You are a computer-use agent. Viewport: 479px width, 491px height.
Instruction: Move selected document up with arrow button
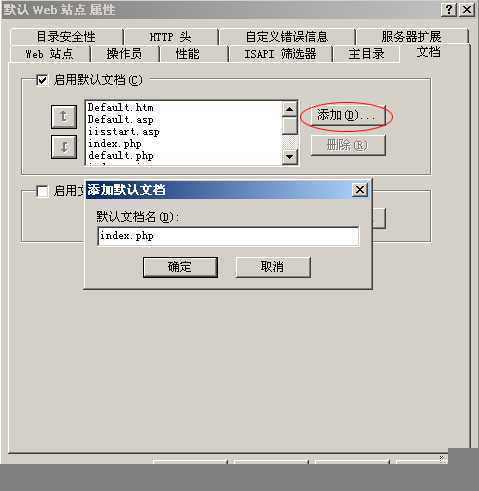click(64, 117)
